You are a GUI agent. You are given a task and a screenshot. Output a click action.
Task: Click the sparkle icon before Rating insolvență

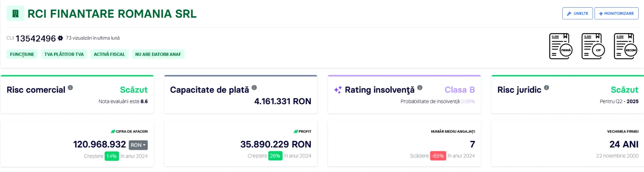click(x=338, y=90)
